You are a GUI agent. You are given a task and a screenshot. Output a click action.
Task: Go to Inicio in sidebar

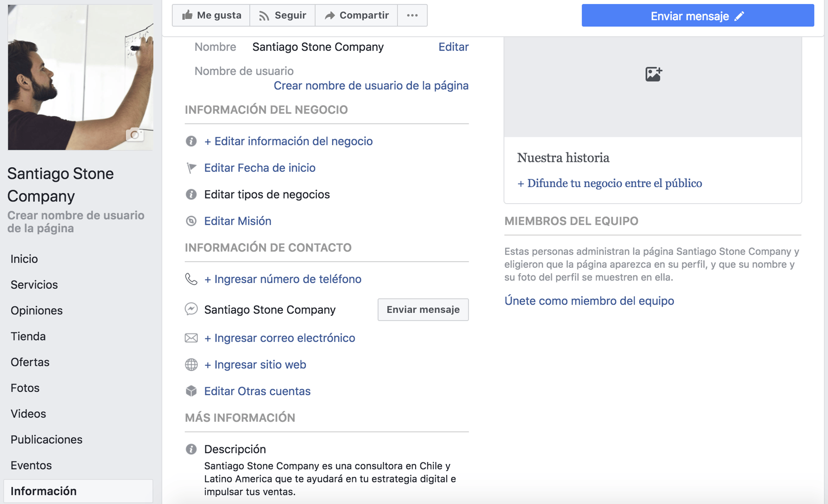[24, 259]
